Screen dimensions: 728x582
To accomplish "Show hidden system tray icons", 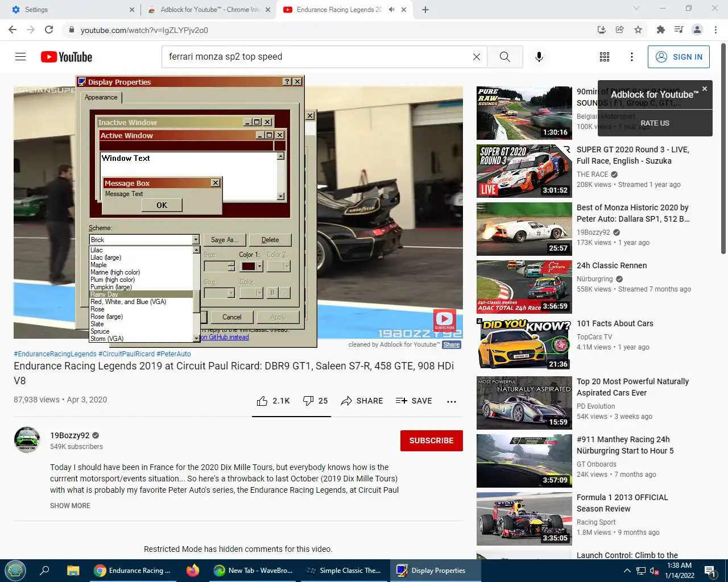I will click(x=627, y=571).
